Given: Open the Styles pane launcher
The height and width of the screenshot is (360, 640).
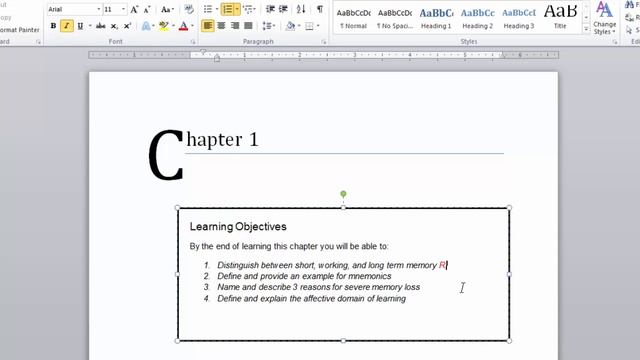Looking at the screenshot, I should [615, 42].
